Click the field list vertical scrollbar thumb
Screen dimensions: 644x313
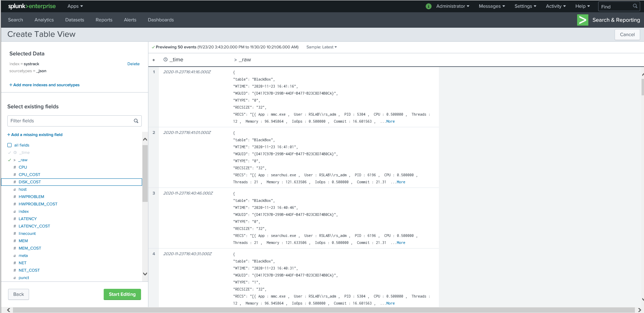tap(145, 173)
